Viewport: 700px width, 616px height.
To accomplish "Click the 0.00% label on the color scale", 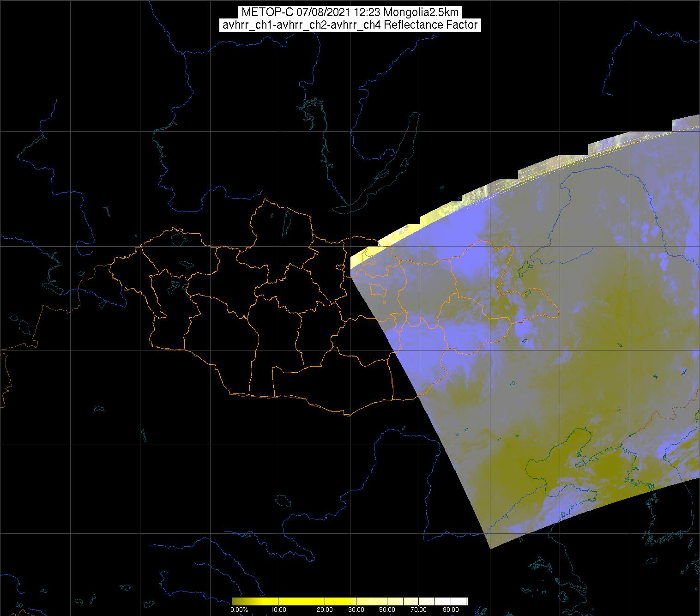I will tap(239, 610).
